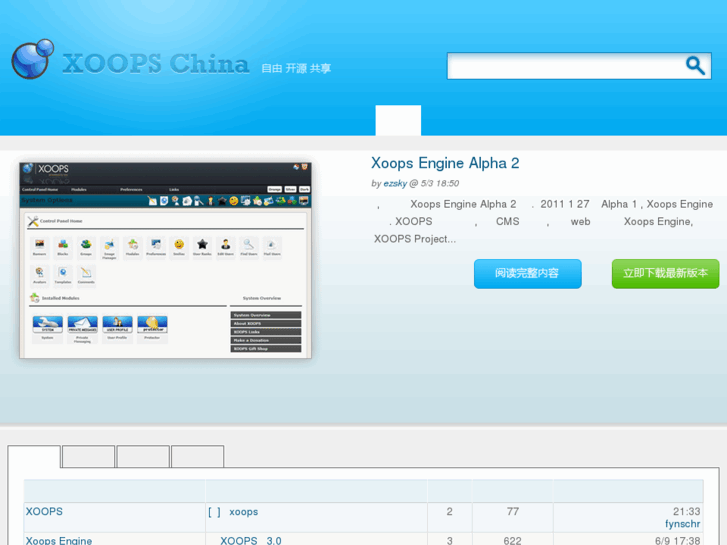
Task: Click the green 立即下载最新版本 button
Action: point(665,274)
